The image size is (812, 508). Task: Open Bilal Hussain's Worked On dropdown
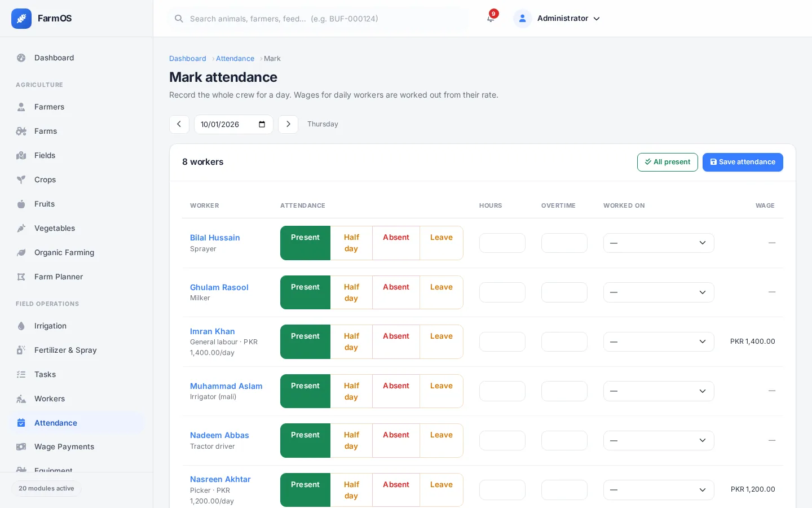[x=659, y=243]
